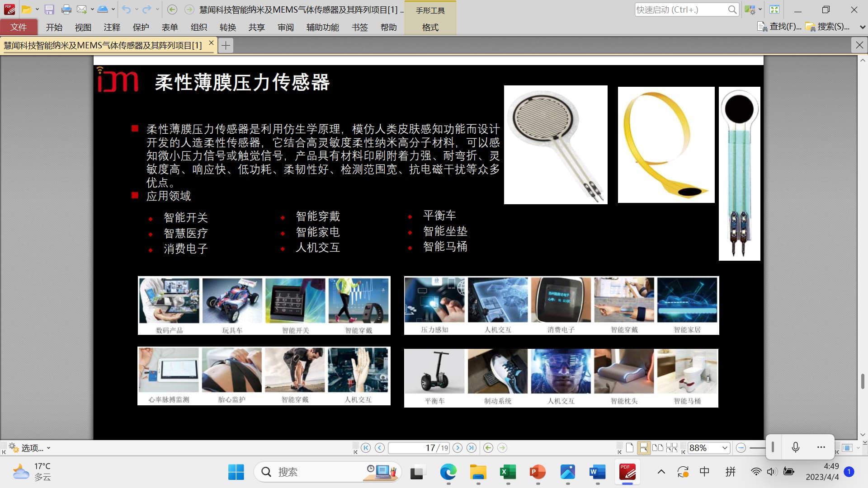868x488 pixels.
Task: Switch to two-page facing view
Action: [658, 448]
